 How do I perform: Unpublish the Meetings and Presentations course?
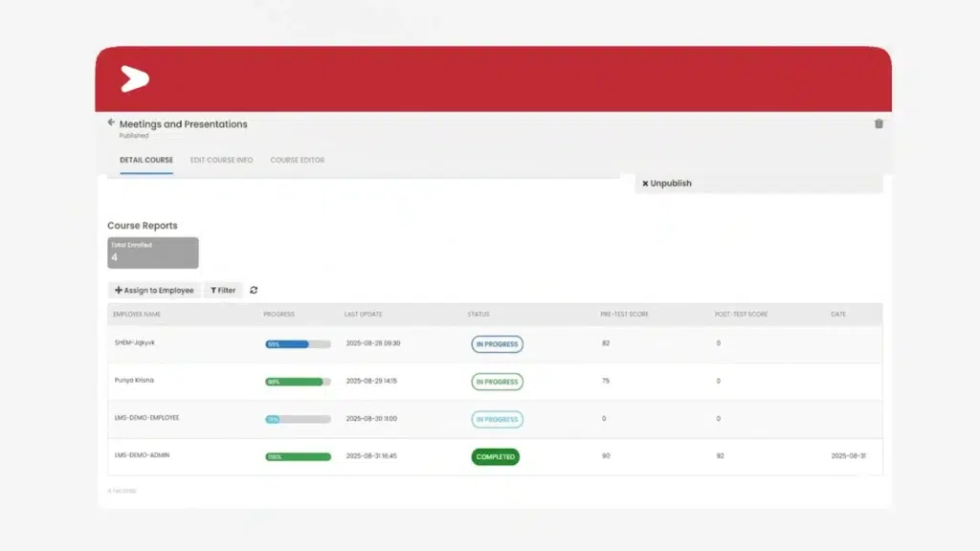[x=667, y=183]
